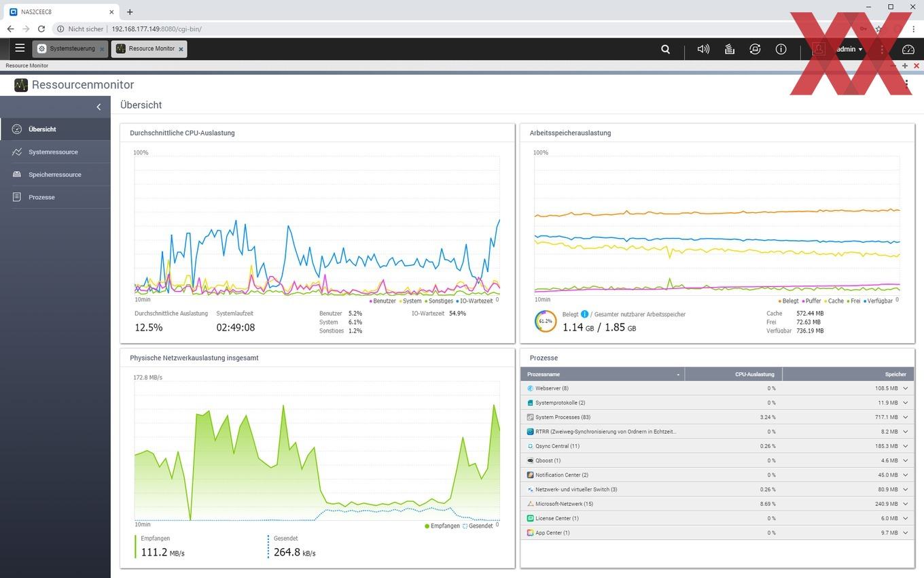This screenshot has width=924, height=578.
Task: Expand the Systemprotokolle (2) process row
Action: pyautogui.click(x=906, y=403)
